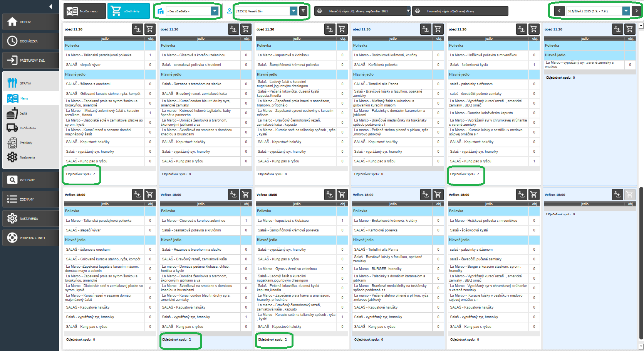Open Prehľady in the Strava submenu
This screenshot has width=644, height=351.
pos(26,143)
